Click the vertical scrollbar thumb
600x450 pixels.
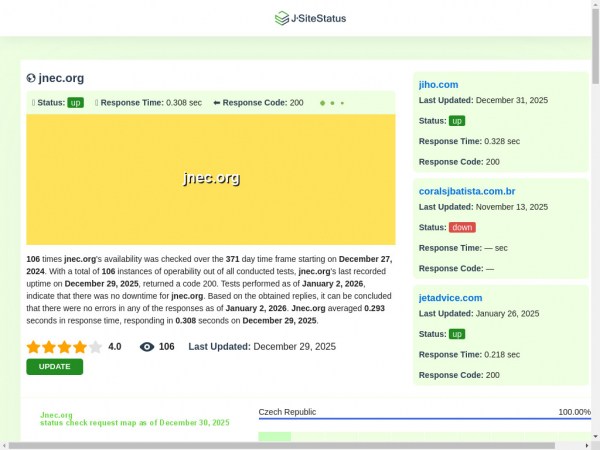(x=595, y=46)
